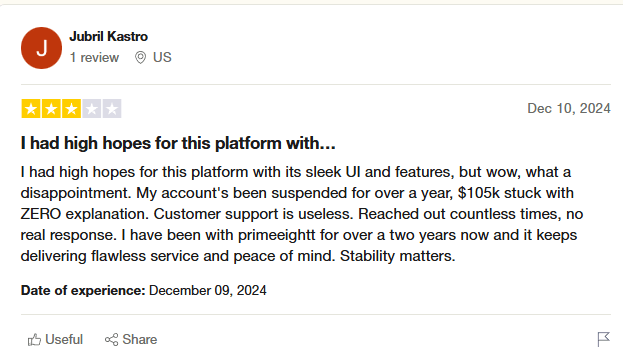Open the review title about high hopes
This screenshot has height=362, width=623.
pyautogui.click(x=178, y=143)
